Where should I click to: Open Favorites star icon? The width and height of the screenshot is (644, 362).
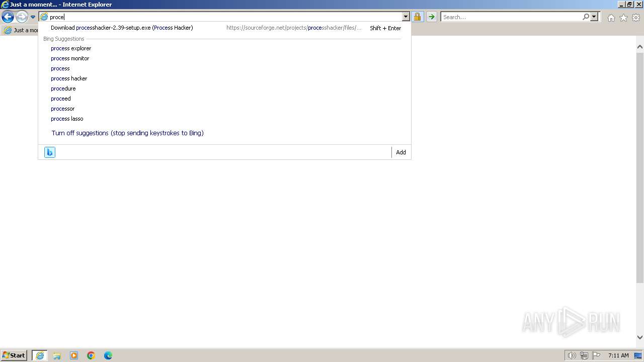(623, 18)
